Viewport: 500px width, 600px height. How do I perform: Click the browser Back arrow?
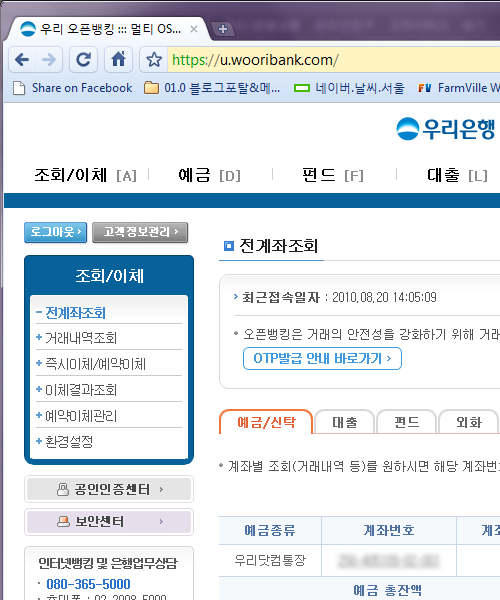pyautogui.click(x=22, y=60)
